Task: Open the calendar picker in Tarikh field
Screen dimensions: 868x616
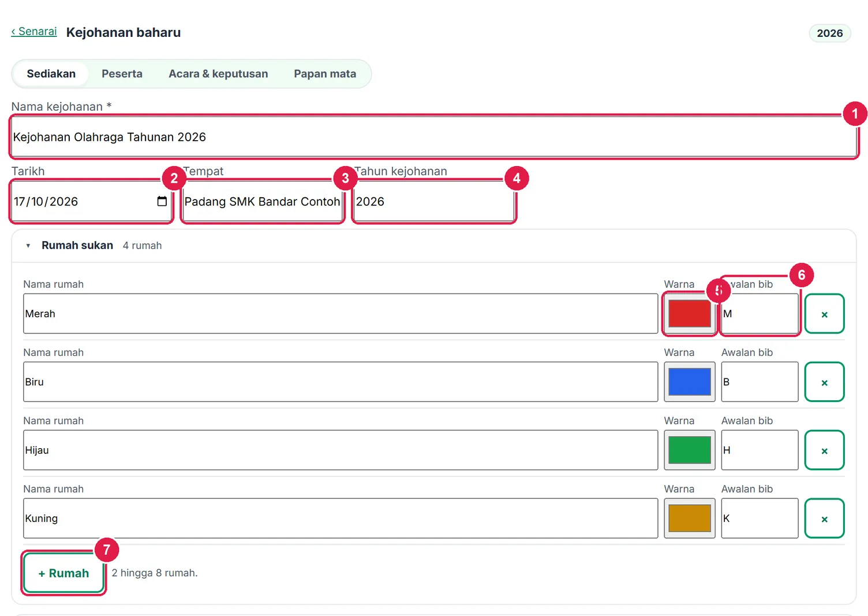Action: pyautogui.click(x=162, y=201)
